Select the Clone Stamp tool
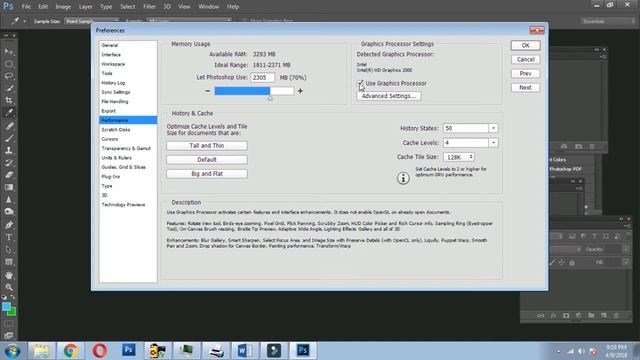This screenshot has width=640, height=360. pos(9,151)
